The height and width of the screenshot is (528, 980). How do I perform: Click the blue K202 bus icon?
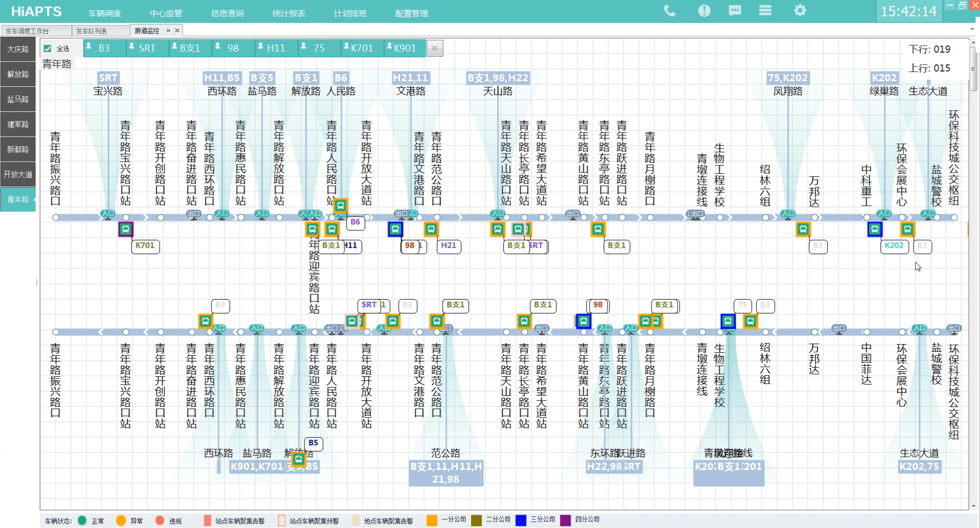click(x=875, y=229)
